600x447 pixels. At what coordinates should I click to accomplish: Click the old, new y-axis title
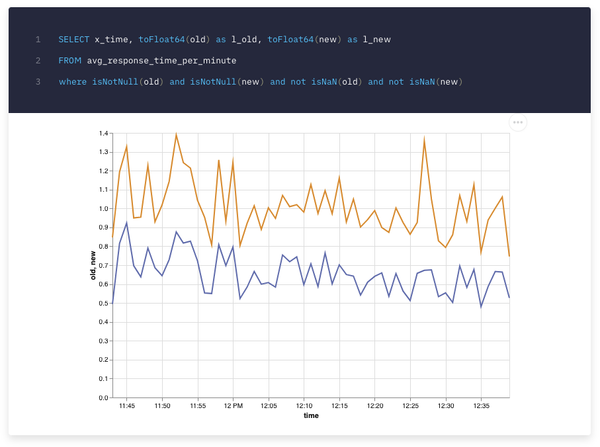click(x=91, y=265)
